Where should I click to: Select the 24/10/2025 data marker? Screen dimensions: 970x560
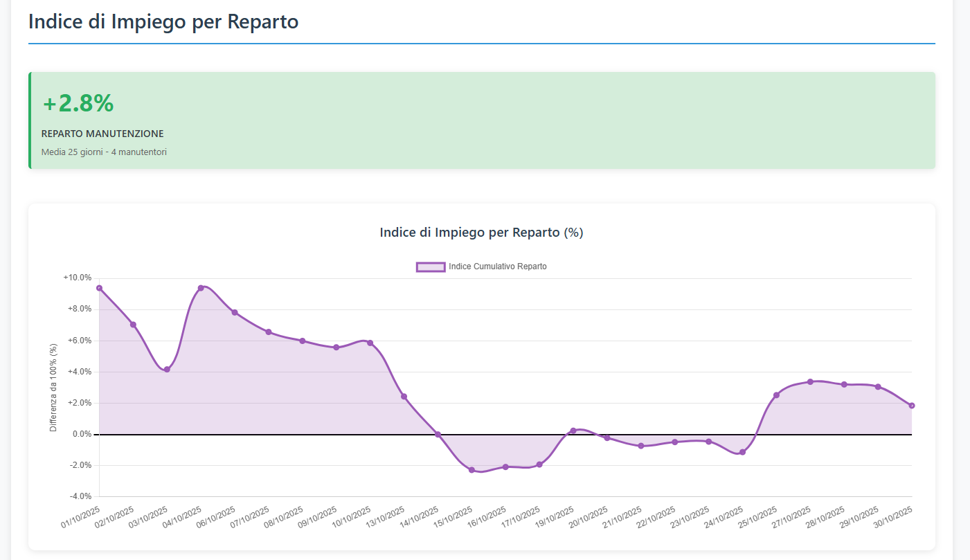742,452
